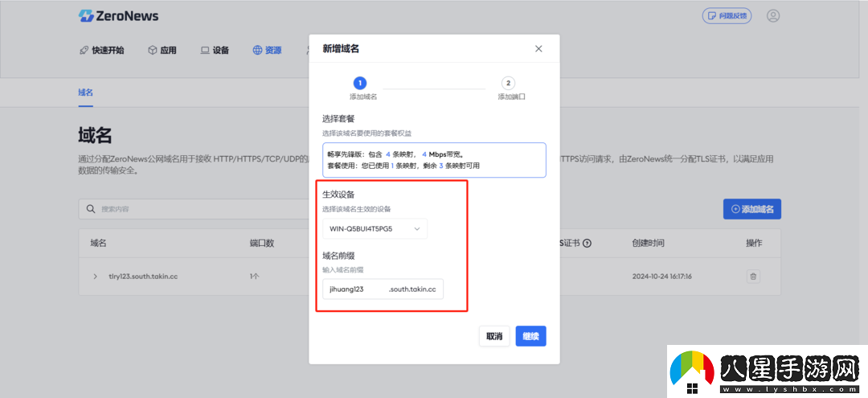868x398 pixels.
Task: Open the 应用 nav item
Action: (162, 50)
